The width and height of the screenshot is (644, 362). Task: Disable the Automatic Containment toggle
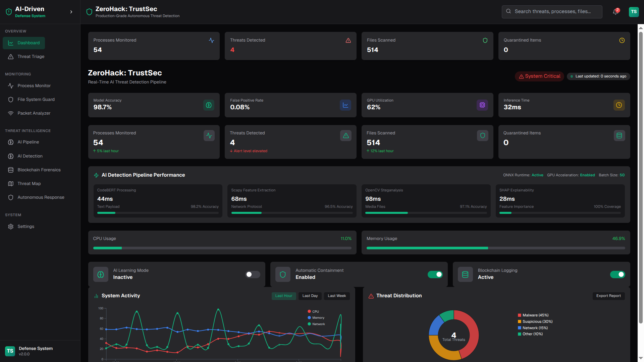(435, 275)
